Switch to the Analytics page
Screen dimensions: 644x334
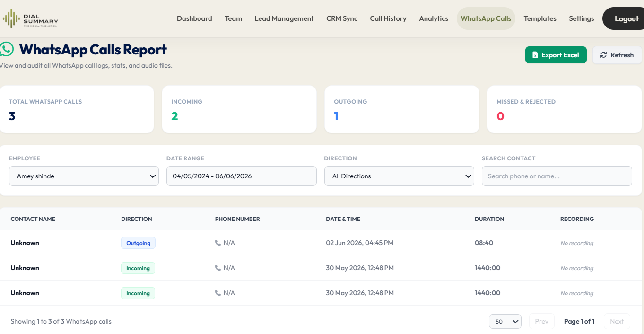[434, 18]
